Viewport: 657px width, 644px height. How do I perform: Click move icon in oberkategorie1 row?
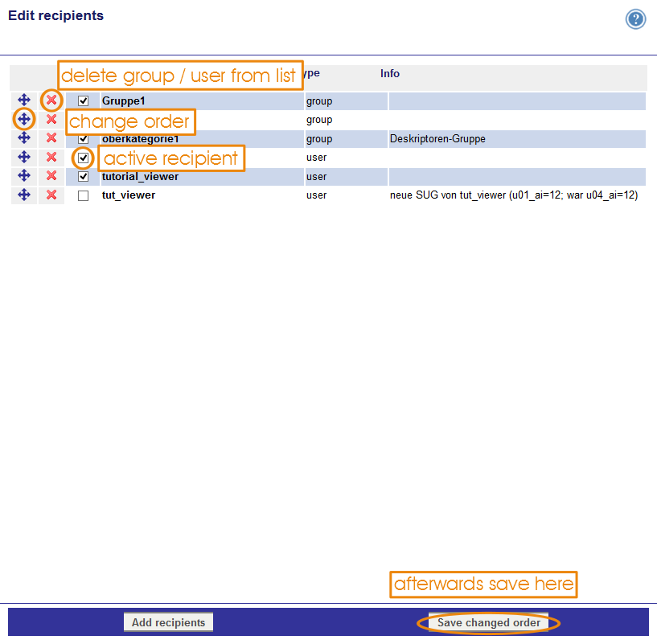pos(24,137)
